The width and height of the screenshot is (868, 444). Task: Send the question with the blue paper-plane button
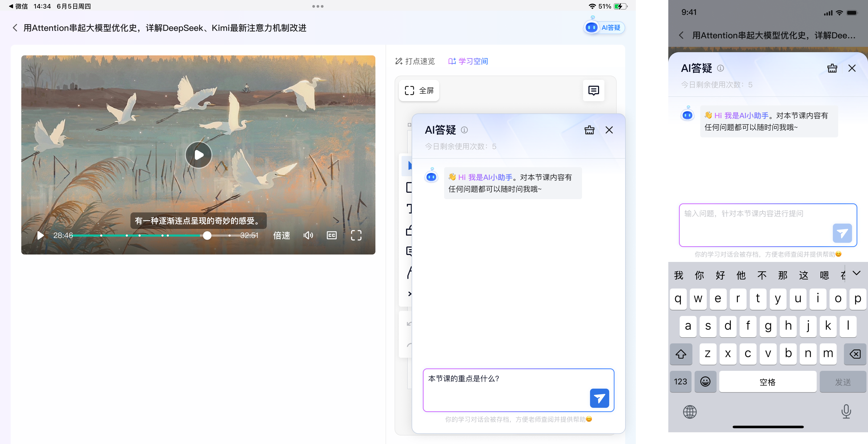599,398
